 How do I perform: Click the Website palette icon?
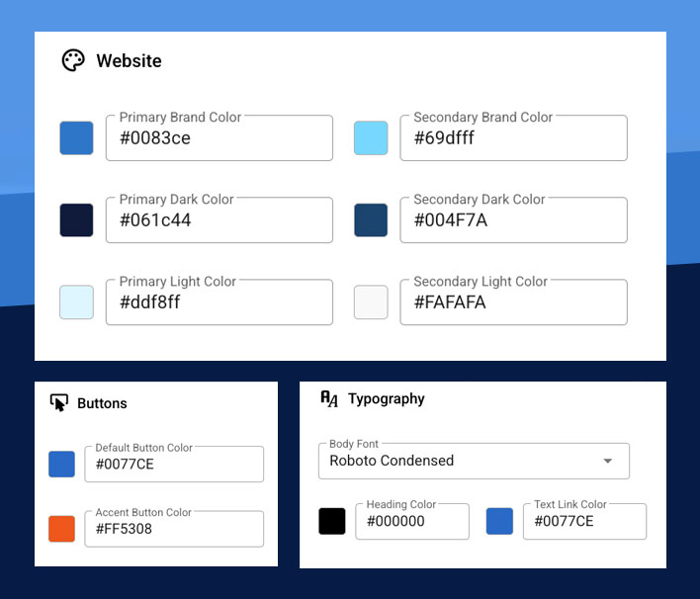coord(73,60)
